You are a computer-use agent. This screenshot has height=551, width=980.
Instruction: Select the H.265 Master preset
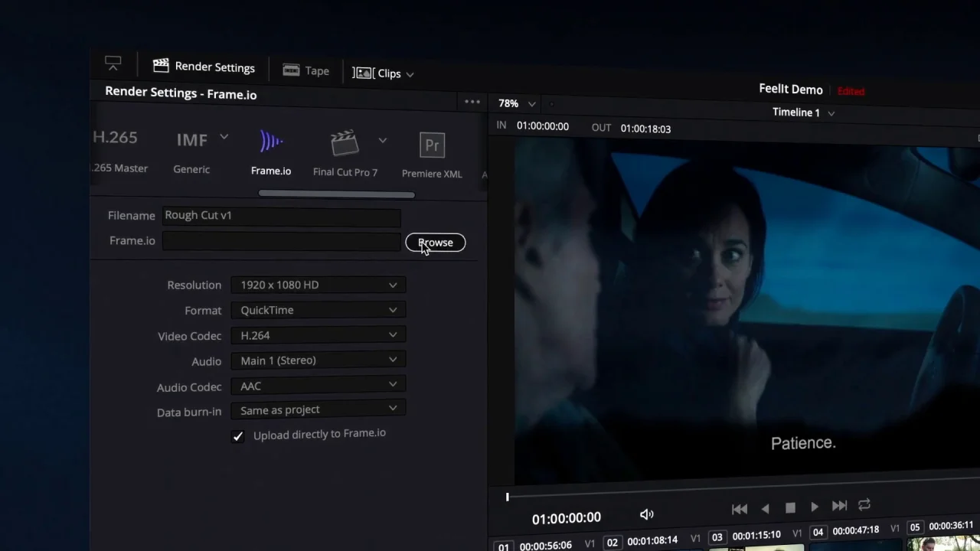coord(119,151)
